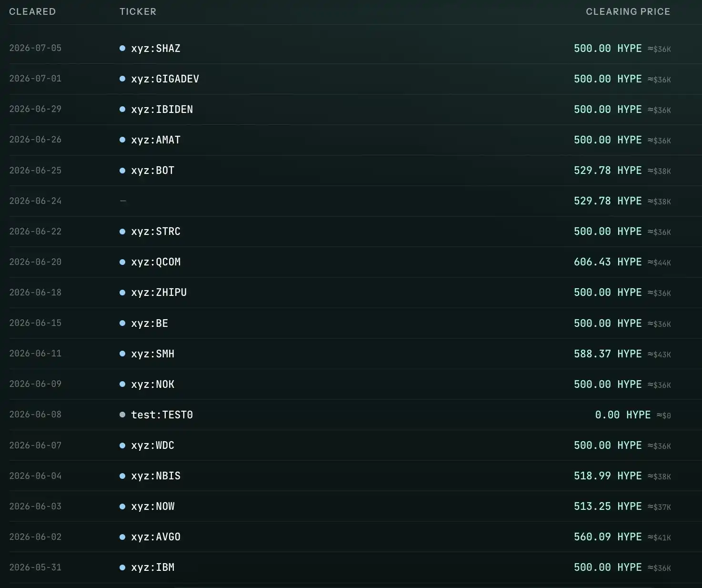Select the 2026-06-24 row with no ticker
Image resolution: width=702 pixels, height=588 pixels.
(351, 201)
